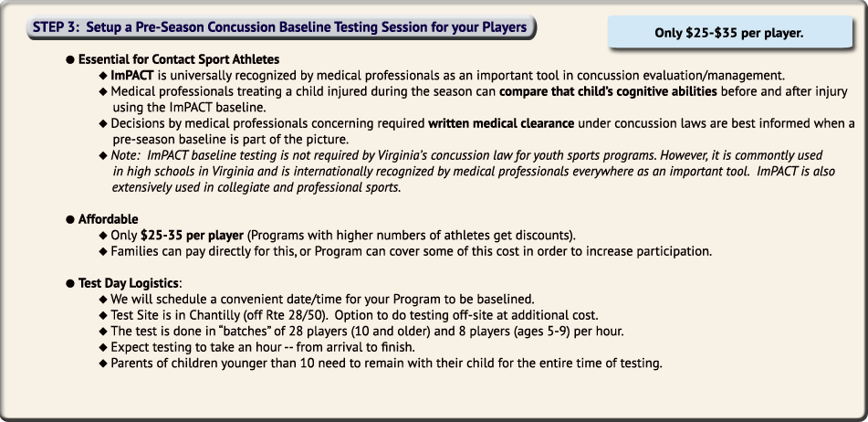The width and height of the screenshot is (868, 422).
Task: Click the line 'Families can pay directly for this'
Action: [x=412, y=251]
